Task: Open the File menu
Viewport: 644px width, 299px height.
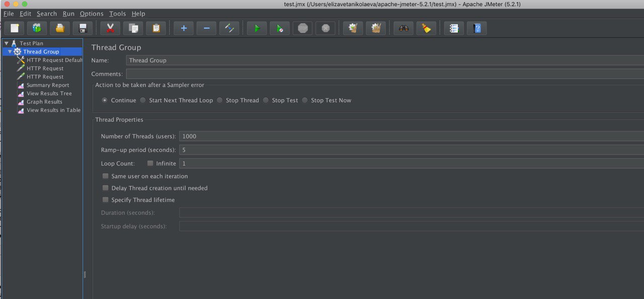Action: pos(9,14)
